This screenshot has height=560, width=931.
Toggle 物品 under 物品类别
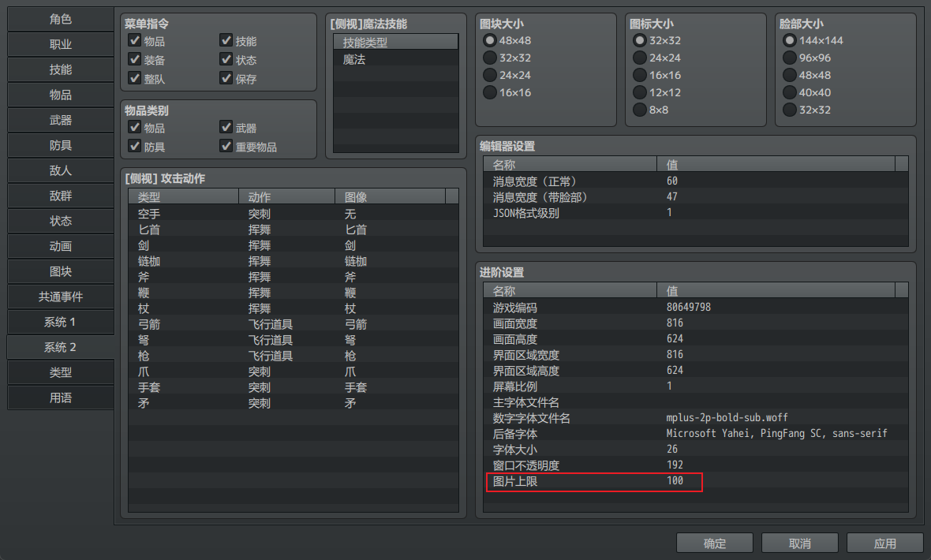click(135, 128)
